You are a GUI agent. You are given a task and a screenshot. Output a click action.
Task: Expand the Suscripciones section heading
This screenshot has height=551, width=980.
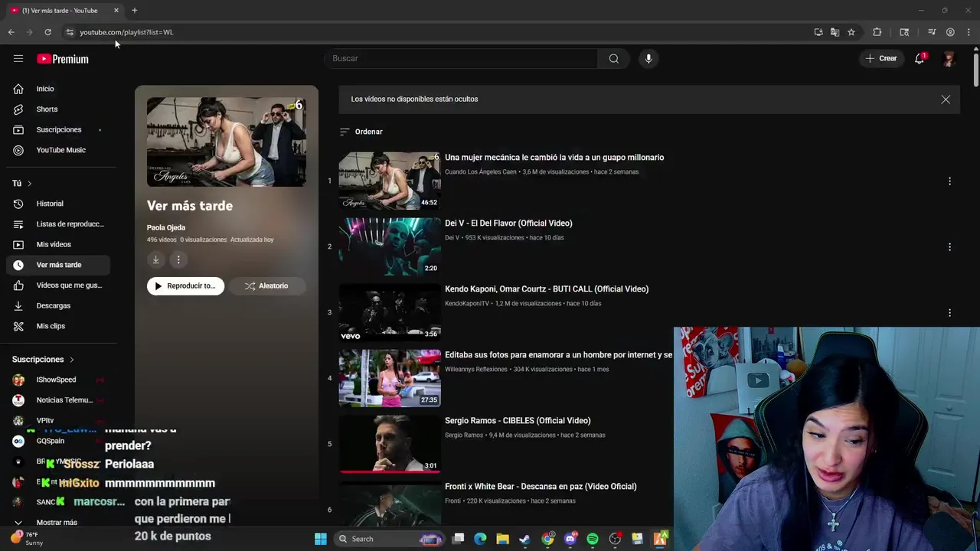[44, 360]
